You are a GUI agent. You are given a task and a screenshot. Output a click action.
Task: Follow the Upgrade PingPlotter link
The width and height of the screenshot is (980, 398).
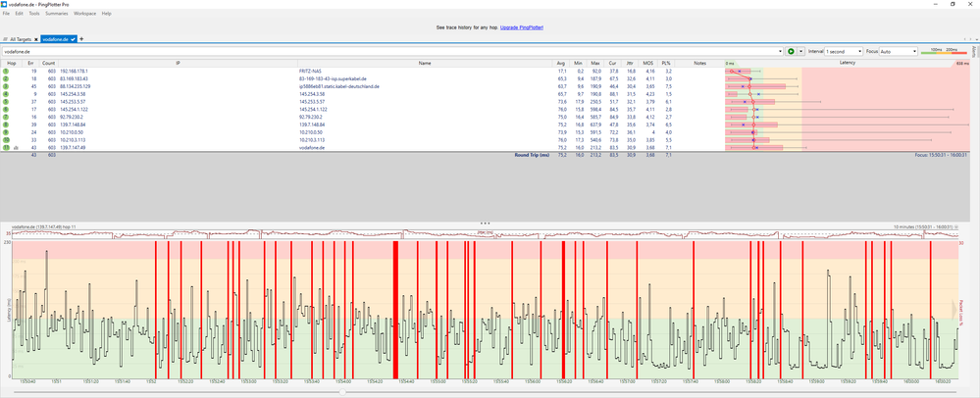(x=521, y=27)
